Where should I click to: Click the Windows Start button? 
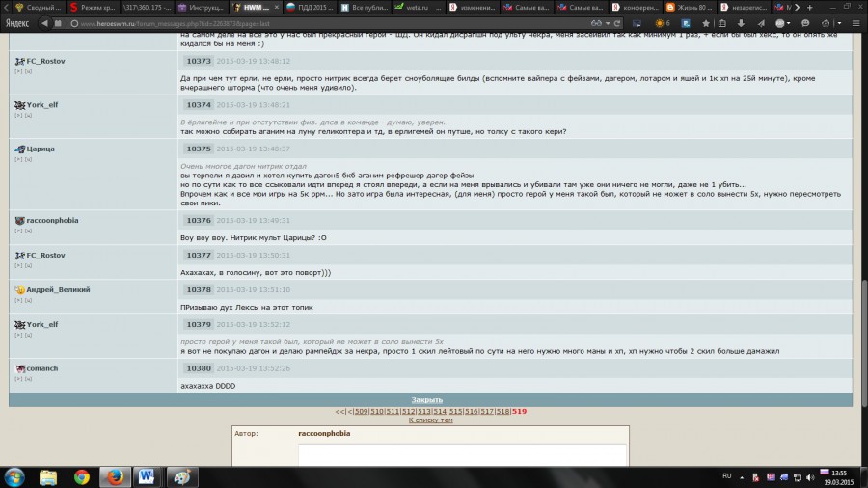[15, 476]
